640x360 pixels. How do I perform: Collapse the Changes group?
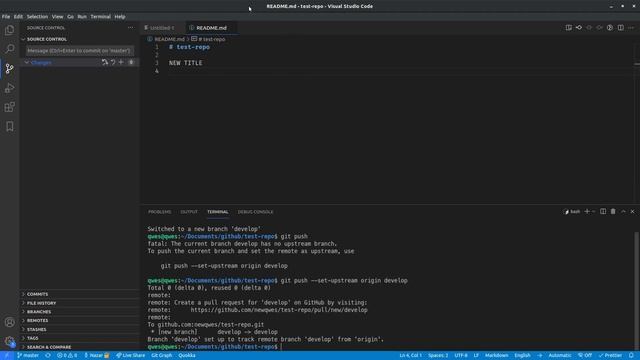(x=27, y=62)
